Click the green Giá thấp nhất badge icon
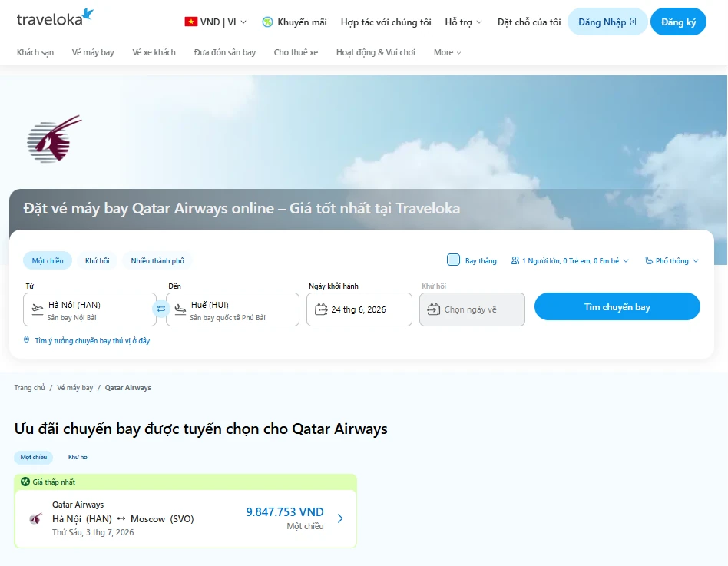728x566 pixels. click(25, 482)
